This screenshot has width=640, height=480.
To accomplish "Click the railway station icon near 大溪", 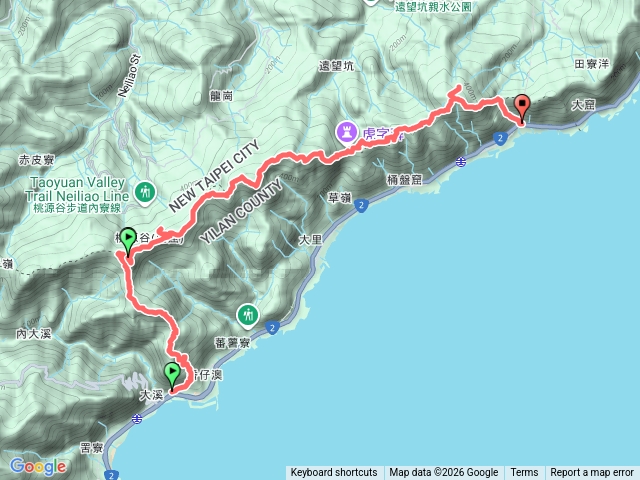I will pos(137,419).
